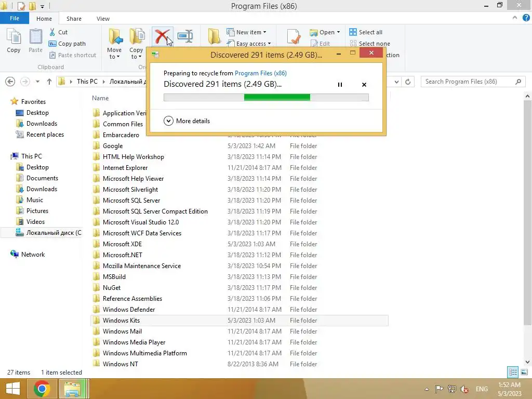Select the Microsoft Silverlight folder
Screen dimensions: 532x399
click(x=130, y=189)
